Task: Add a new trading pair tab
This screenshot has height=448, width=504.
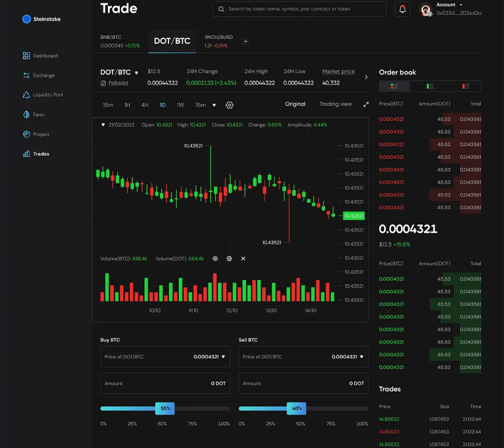Action: [245, 42]
